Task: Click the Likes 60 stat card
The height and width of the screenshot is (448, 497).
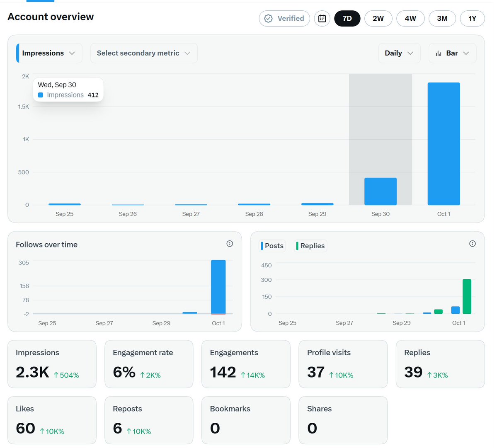Action: [52, 420]
